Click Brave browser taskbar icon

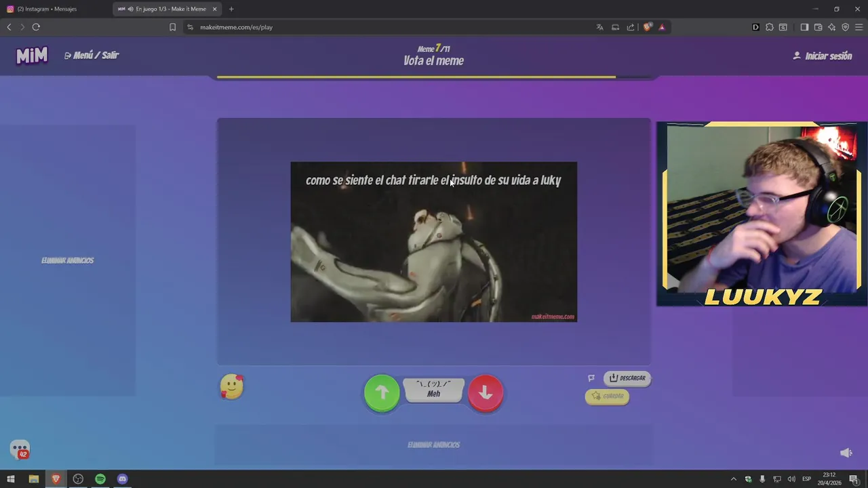(56, 479)
